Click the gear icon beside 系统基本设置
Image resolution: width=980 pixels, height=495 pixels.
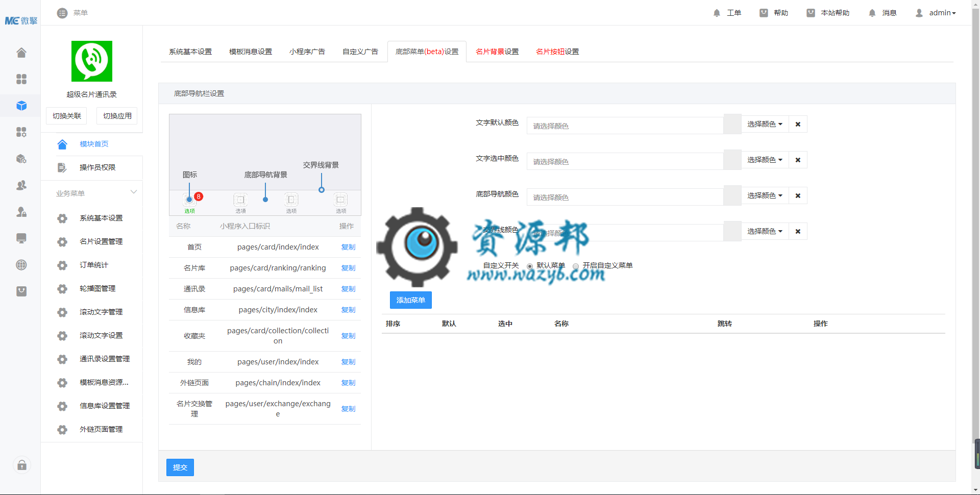tap(62, 218)
